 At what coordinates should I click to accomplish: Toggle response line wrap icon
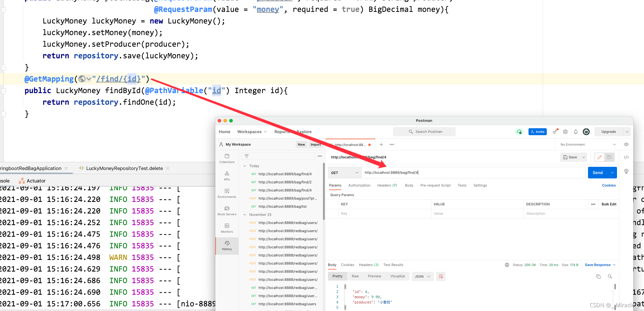[441, 276]
